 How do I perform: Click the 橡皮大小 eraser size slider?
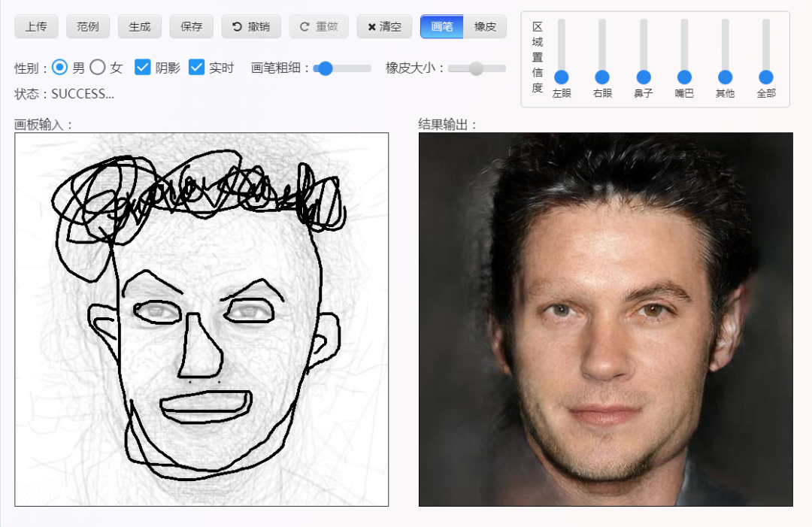click(x=477, y=68)
